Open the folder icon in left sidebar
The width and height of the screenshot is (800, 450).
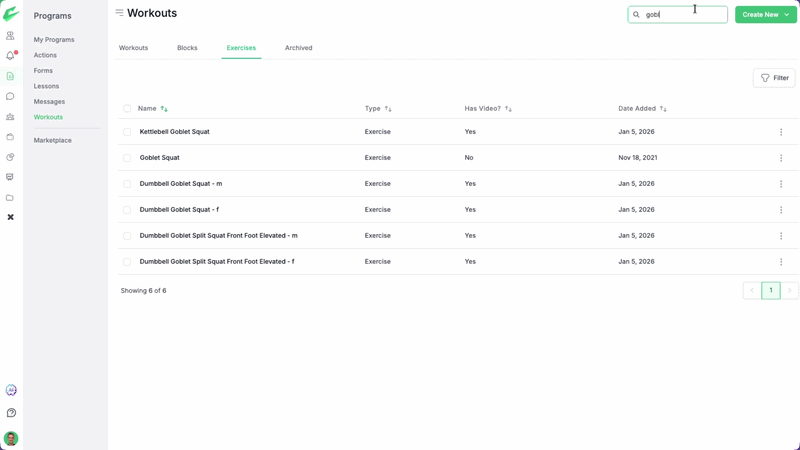[11, 198]
